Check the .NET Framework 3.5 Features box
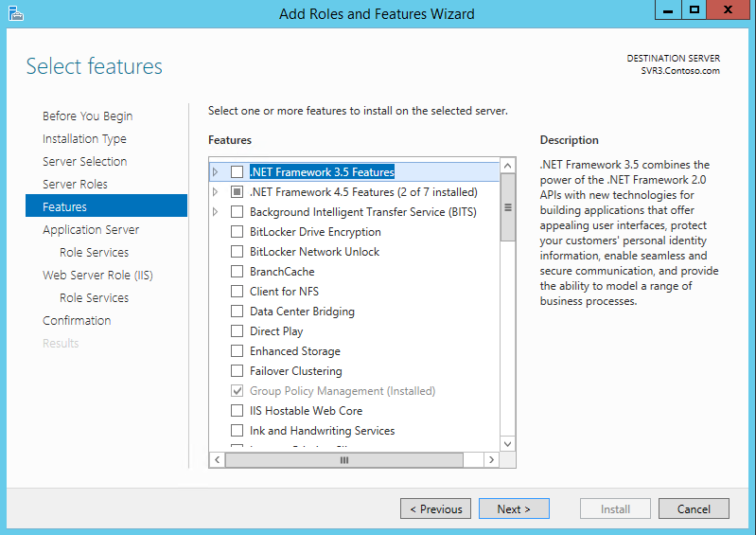The height and width of the screenshot is (535, 756). pos(237,171)
